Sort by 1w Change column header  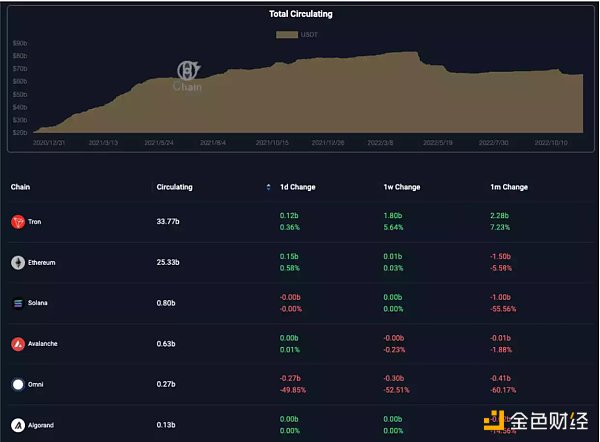(401, 187)
